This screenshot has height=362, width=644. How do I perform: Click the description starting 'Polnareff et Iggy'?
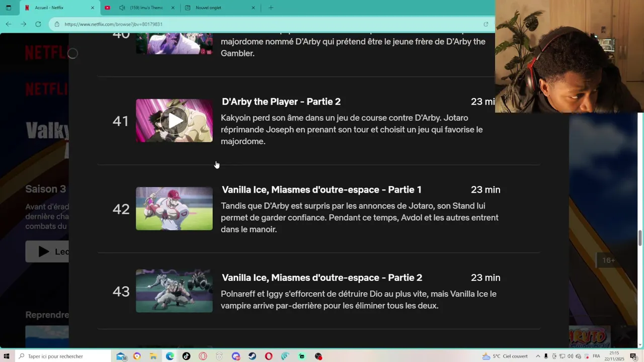pos(359,300)
